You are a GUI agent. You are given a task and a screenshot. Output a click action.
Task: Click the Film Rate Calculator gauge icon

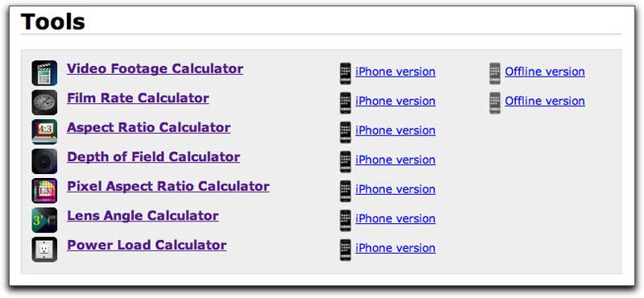pyautogui.click(x=44, y=102)
